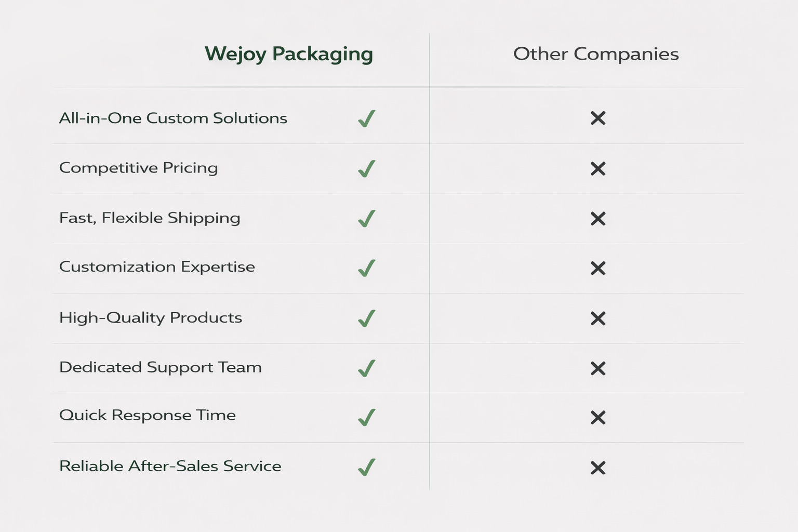
Task: Click the X mark in the Competitive Pricing row
Action: coord(598,169)
